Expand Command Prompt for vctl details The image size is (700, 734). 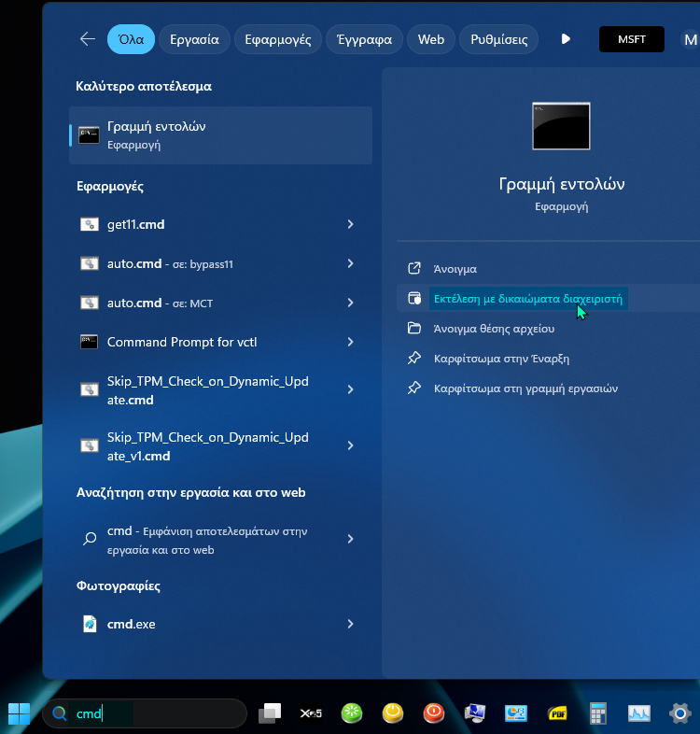pyautogui.click(x=351, y=342)
